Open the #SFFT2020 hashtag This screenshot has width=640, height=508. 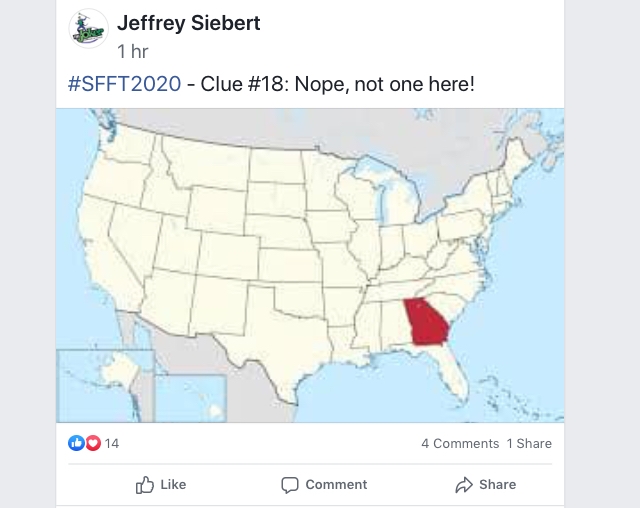click(x=124, y=84)
